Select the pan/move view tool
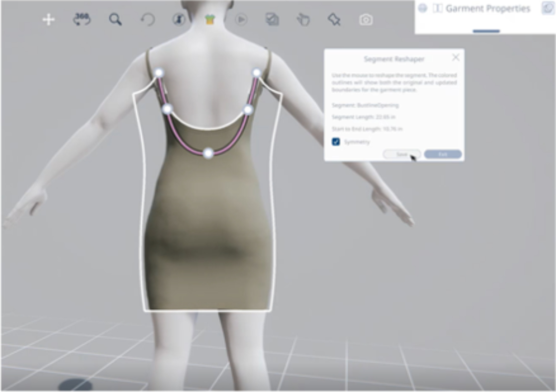Screen dimensions: 556x392 [x=49, y=19]
